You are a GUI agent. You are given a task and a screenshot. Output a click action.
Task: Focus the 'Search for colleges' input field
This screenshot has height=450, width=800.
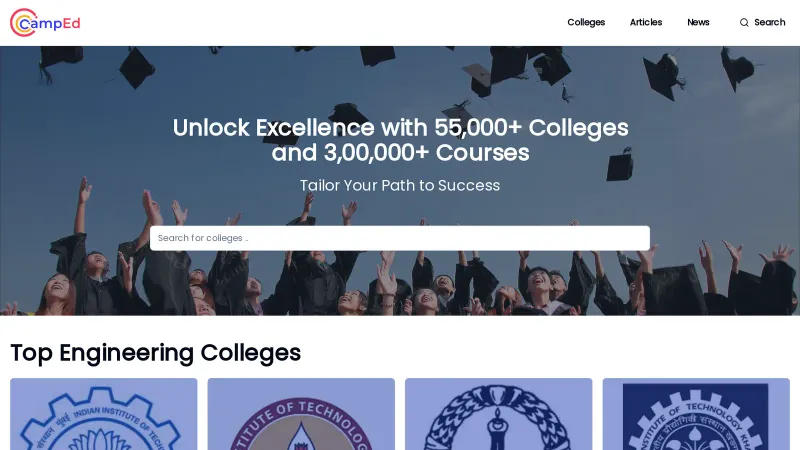400,238
